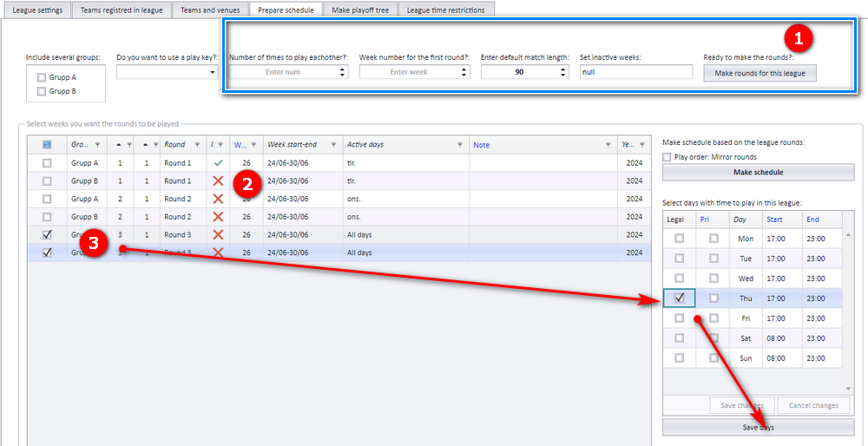Click the Cancel changes button
868x446 pixels.
coord(812,405)
